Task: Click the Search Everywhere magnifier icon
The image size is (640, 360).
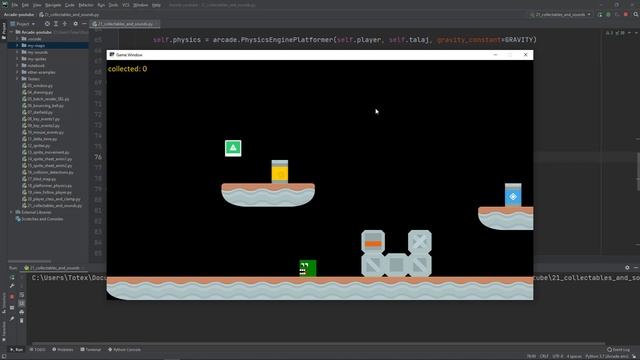Action: coord(636,15)
